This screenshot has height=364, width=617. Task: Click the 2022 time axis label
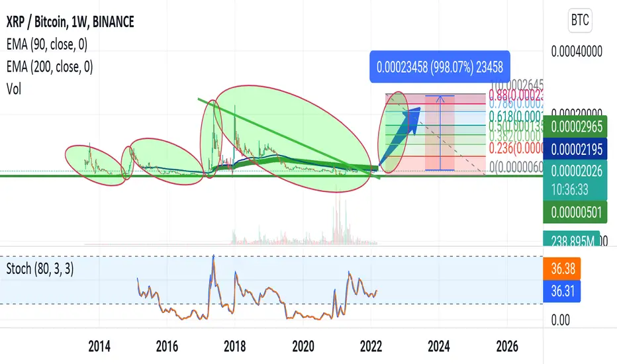pyautogui.click(x=371, y=346)
